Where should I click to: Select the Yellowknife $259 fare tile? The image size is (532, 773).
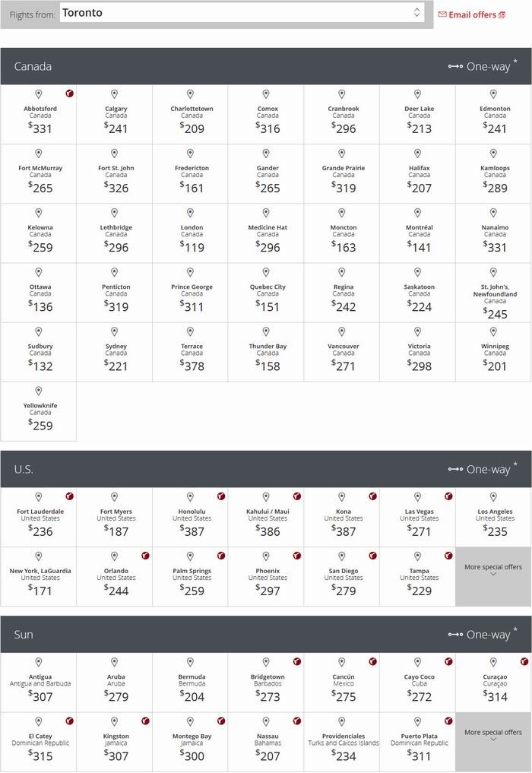(x=39, y=416)
